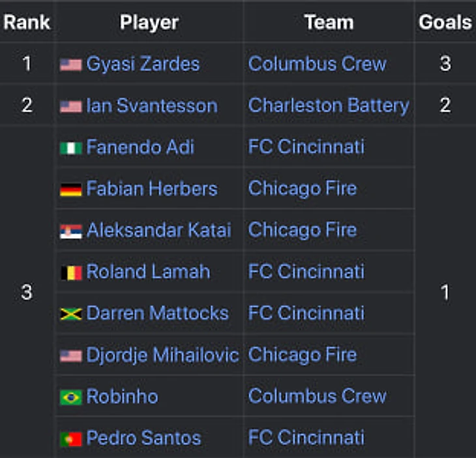The width and height of the screenshot is (476, 458).
Task: Click the Nigerian flag next to Fanendo Adi
Action: coord(70,148)
